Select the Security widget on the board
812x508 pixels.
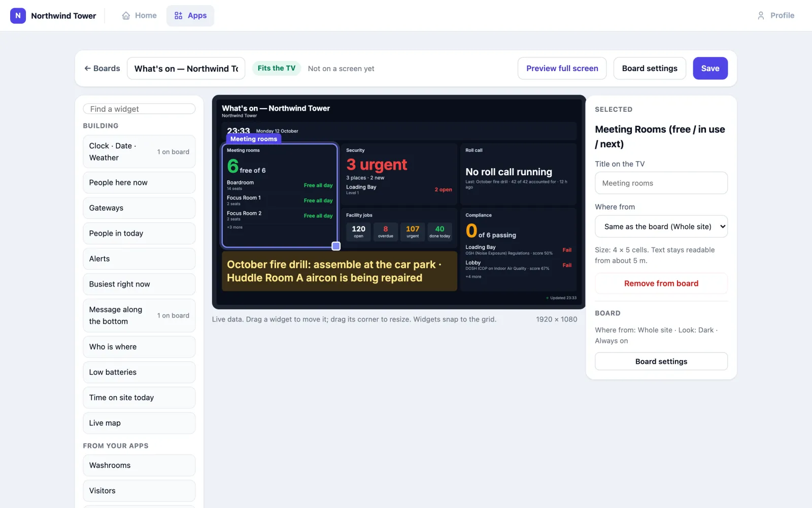399,174
